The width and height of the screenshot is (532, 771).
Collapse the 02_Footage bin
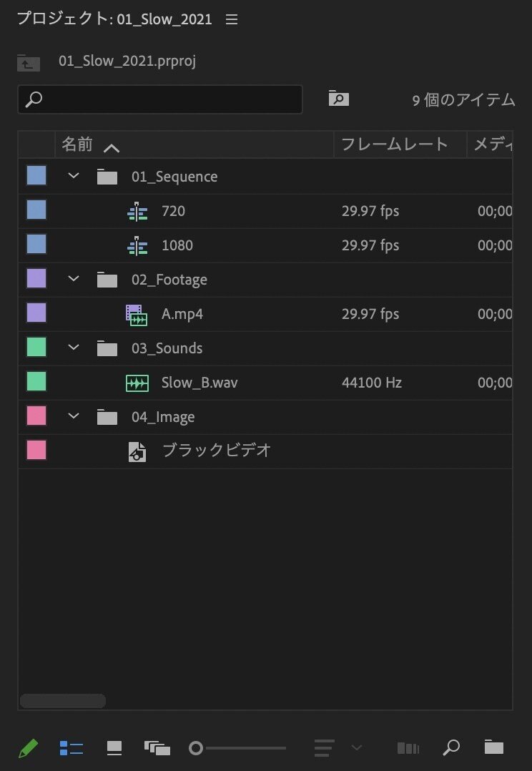pyautogui.click(x=72, y=279)
